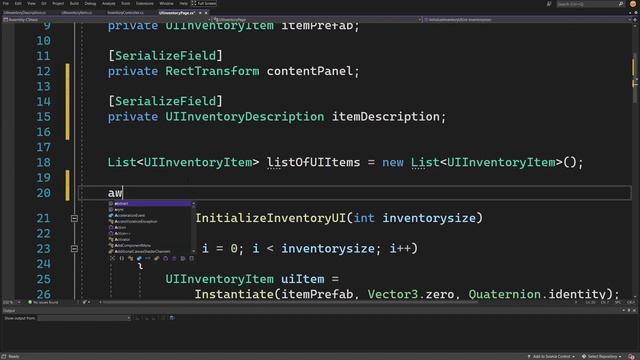
Task: Click Select Repository in status bar
Action: click(602, 357)
